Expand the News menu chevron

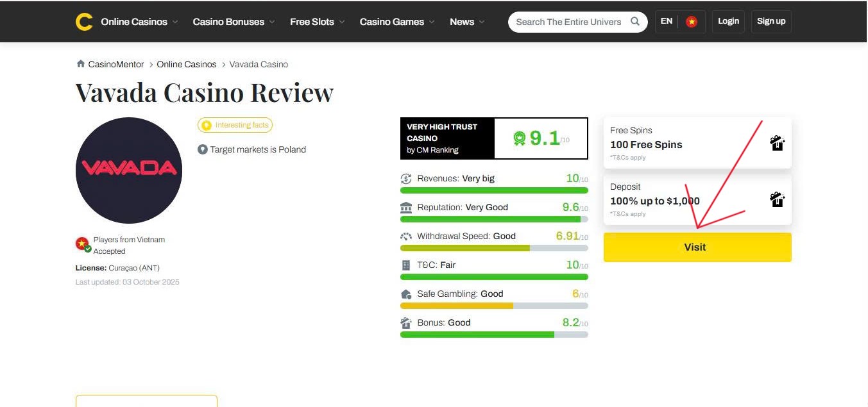482,22
